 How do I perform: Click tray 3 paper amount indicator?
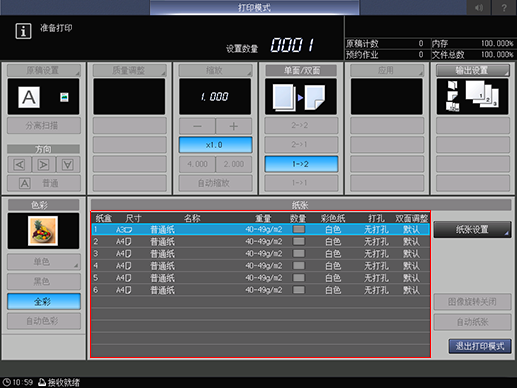[299, 254]
